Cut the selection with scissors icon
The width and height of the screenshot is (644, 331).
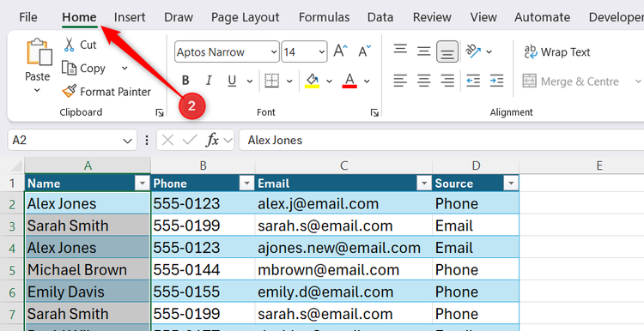tap(69, 45)
